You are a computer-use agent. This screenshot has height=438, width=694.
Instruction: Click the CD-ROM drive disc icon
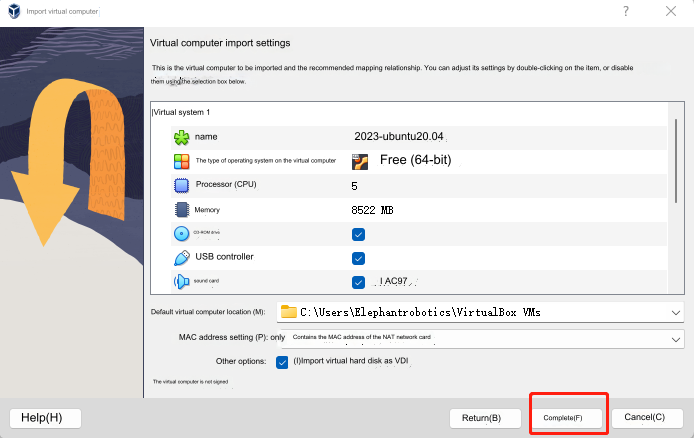point(181,234)
